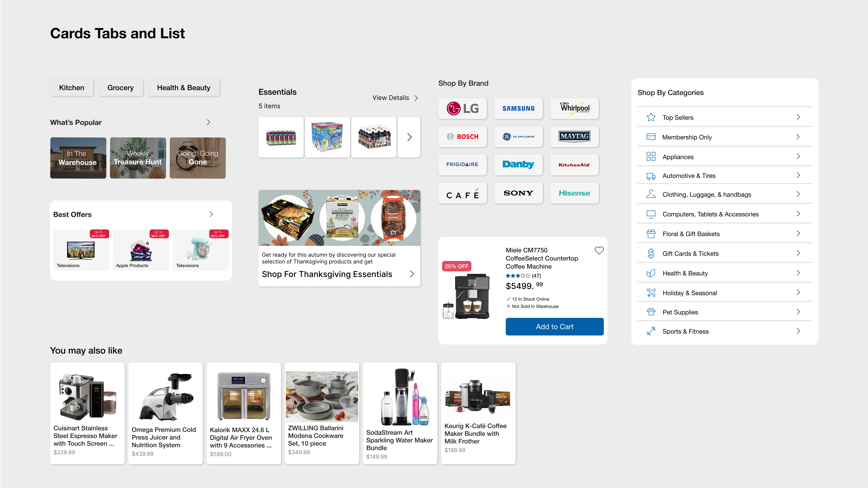Click the Automotive & Tires truck icon
The height and width of the screenshot is (488, 868).
[651, 176]
